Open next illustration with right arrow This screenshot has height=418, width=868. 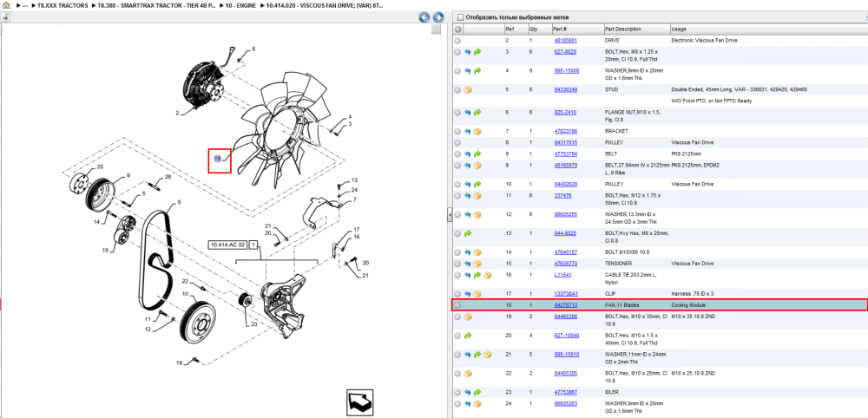(437, 17)
